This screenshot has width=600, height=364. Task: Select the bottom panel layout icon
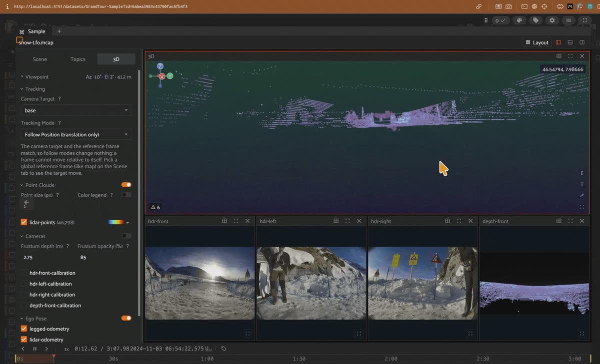(x=570, y=42)
